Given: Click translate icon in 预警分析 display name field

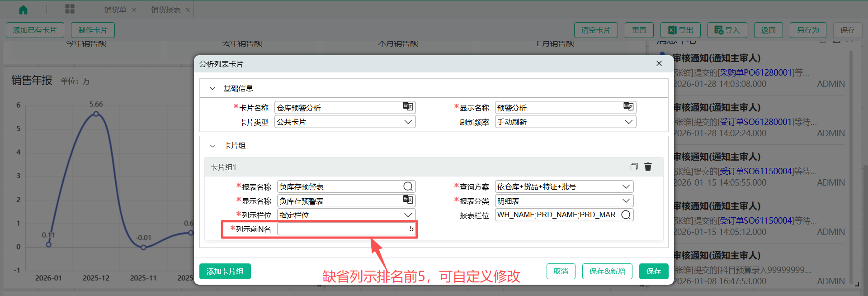Looking at the screenshot, I should 628,106.
